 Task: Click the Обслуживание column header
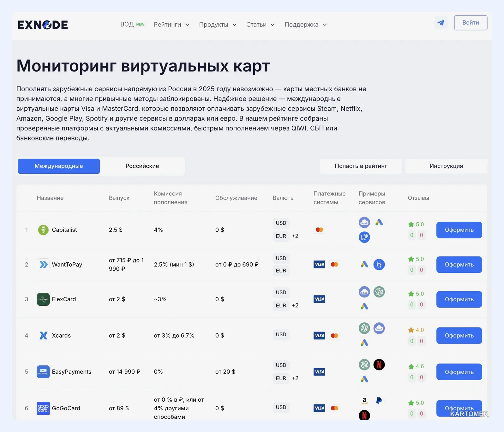(236, 198)
